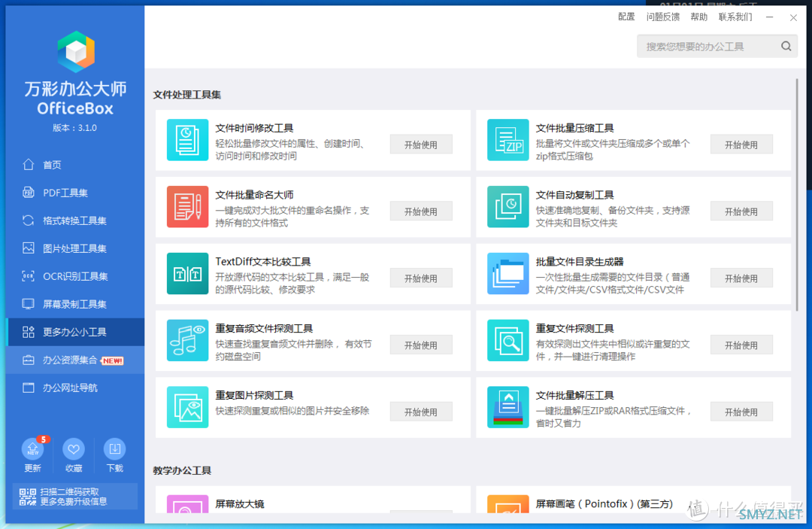Click the vertical scrollbar on the right
This screenshot has height=529, width=812.
(796, 194)
